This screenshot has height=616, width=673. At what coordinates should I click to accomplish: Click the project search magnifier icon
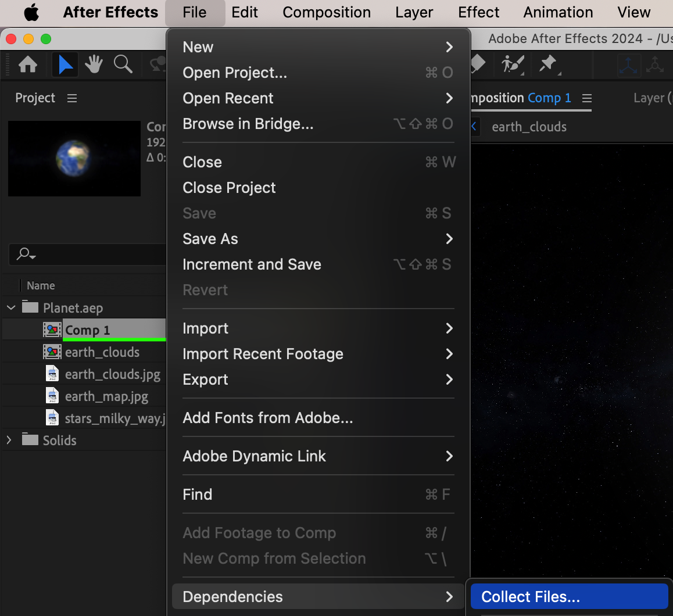click(x=26, y=254)
